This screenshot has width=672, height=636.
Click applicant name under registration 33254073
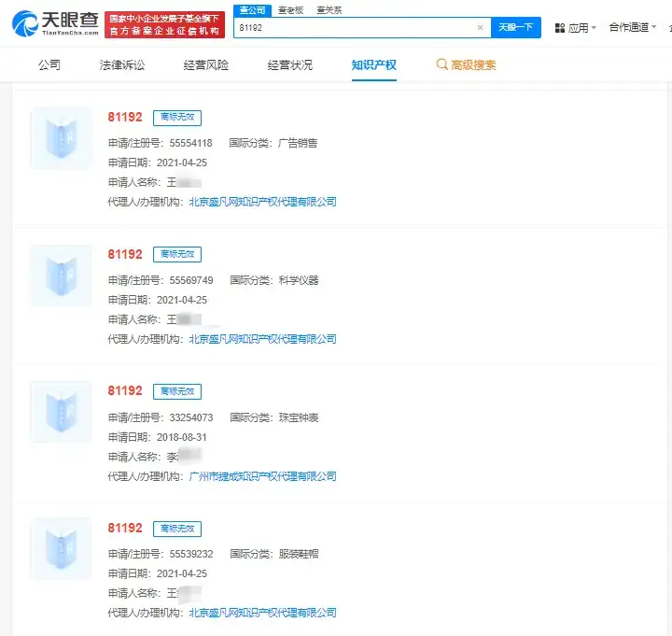pyautogui.click(x=184, y=457)
